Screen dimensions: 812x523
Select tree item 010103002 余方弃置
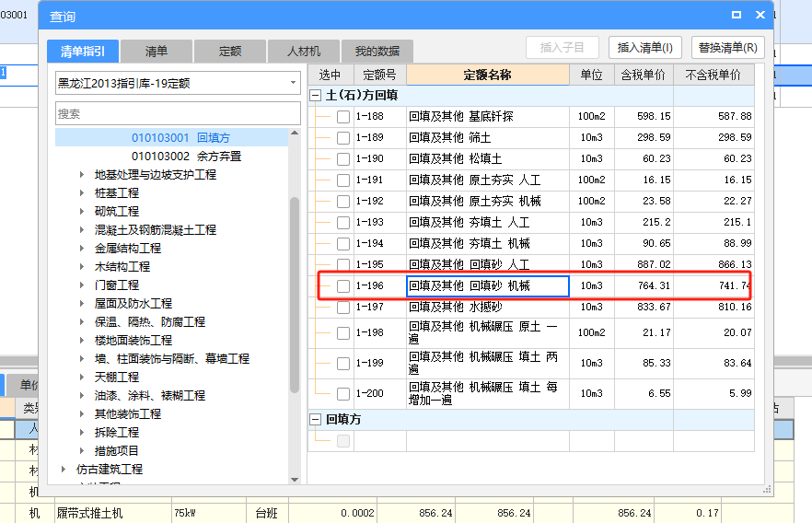click(x=186, y=157)
